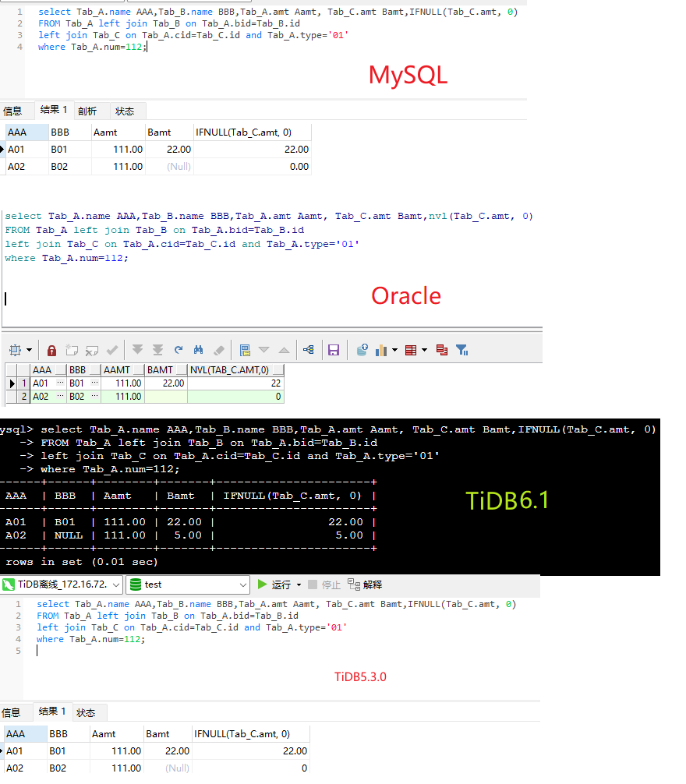Click the BBB column header in MySQL results
This screenshot has height=784, width=686.
tap(70, 132)
